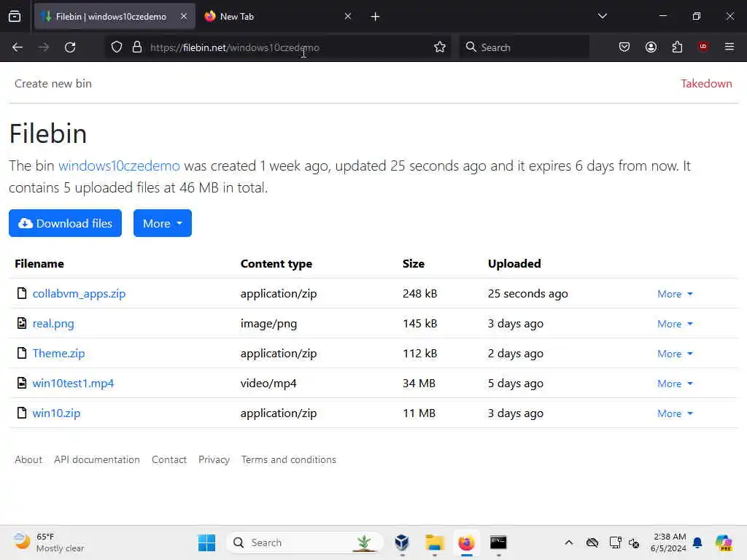The width and height of the screenshot is (747, 560).
Task: Open collabvm_apps.zip file link
Action: pyautogui.click(x=79, y=293)
